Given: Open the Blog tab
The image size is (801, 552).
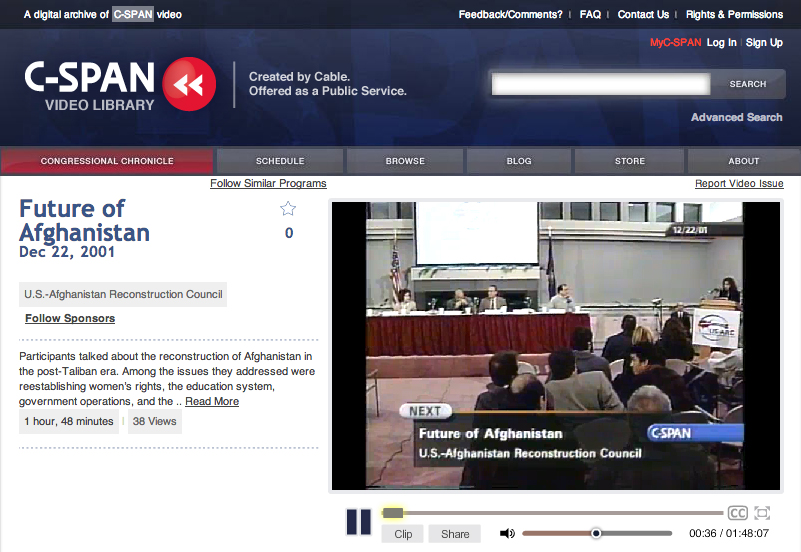Looking at the screenshot, I should coord(519,161).
